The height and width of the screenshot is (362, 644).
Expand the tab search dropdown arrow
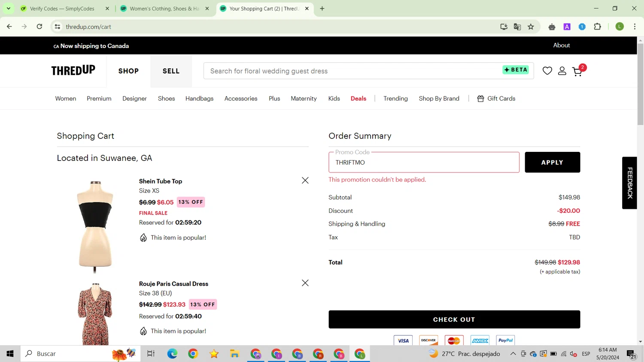tap(9, 9)
